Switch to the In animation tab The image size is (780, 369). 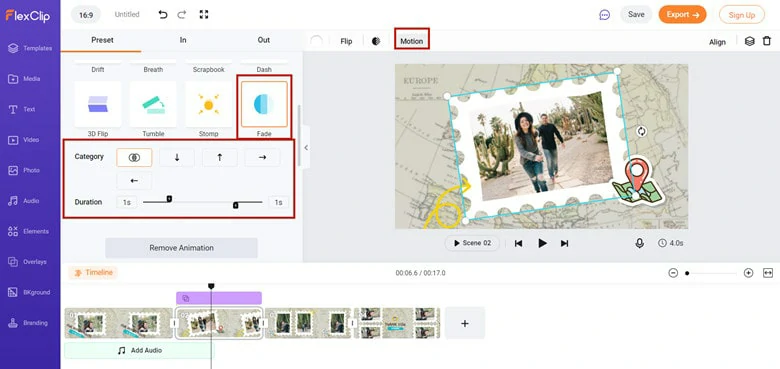click(183, 40)
